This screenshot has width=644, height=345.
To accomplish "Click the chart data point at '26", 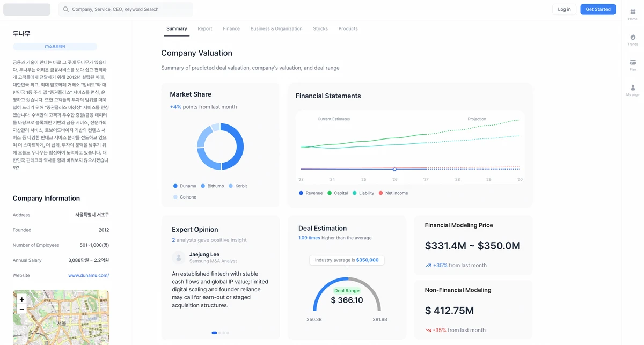I will [x=394, y=169].
